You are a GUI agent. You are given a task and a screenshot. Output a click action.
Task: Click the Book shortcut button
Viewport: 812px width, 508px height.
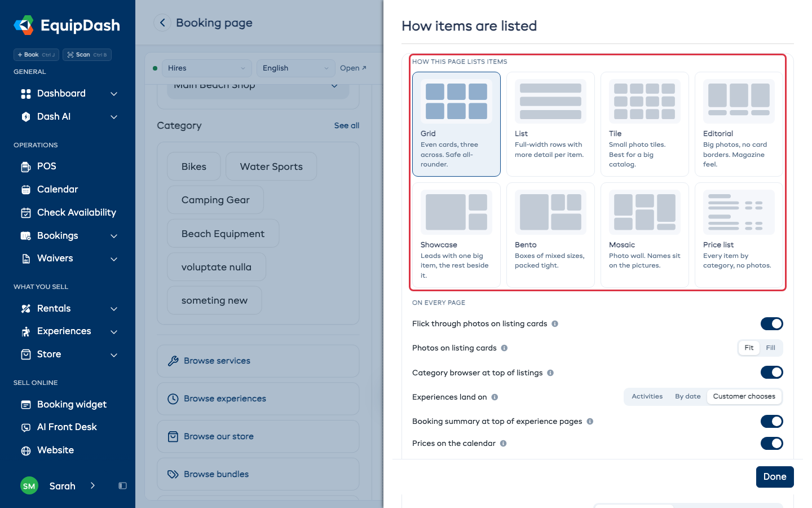point(36,55)
